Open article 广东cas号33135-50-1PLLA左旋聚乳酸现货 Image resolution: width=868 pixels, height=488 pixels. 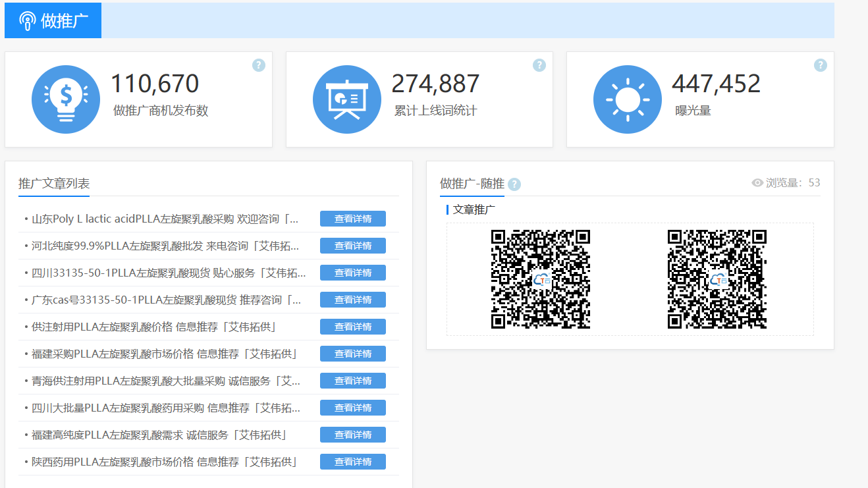pos(167,300)
